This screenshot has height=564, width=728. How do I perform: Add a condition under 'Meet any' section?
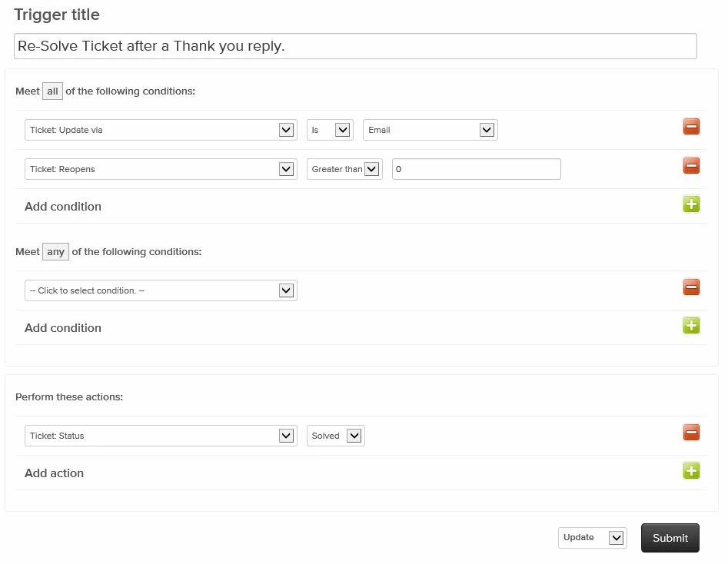coord(691,325)
